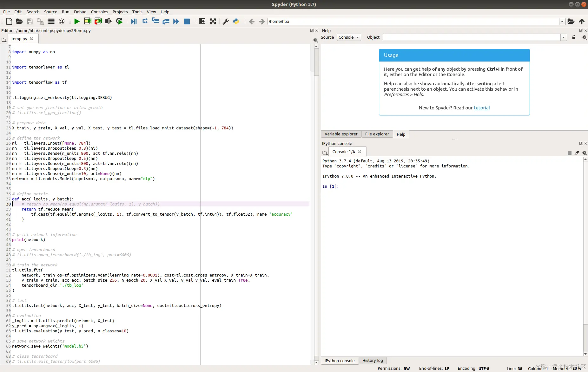Image resolution: width=588 pixels, height=372 pixels.
Task: Select the temp.py editor tab
Action: pyautogui.click(x=19, y=39)
